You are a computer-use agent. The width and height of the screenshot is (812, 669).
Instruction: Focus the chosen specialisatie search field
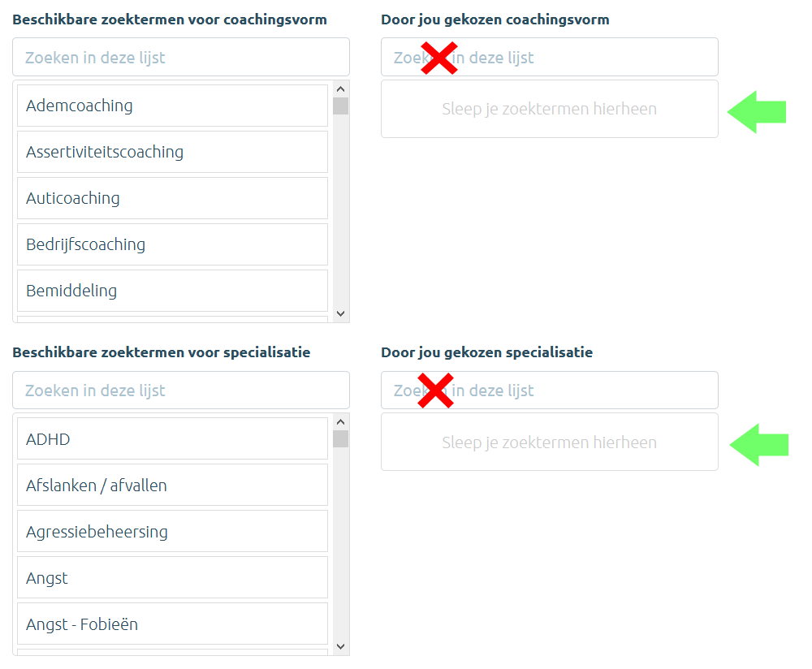[x=585, y=391]
